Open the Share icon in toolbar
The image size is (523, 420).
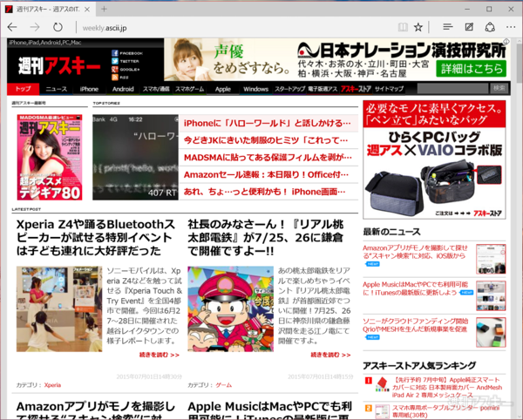coord(490,27)
